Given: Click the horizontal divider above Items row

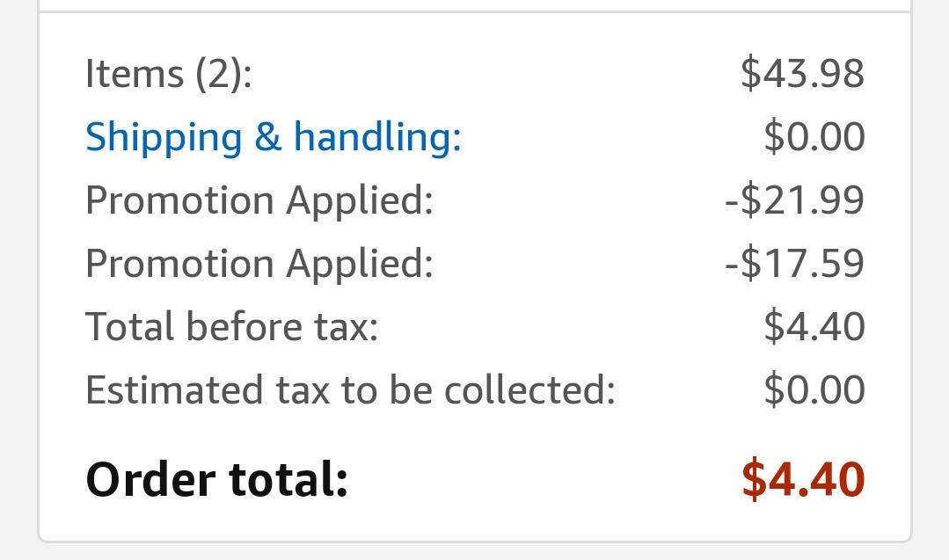Looking at the screenshot, I should click(x=475, y=12).
